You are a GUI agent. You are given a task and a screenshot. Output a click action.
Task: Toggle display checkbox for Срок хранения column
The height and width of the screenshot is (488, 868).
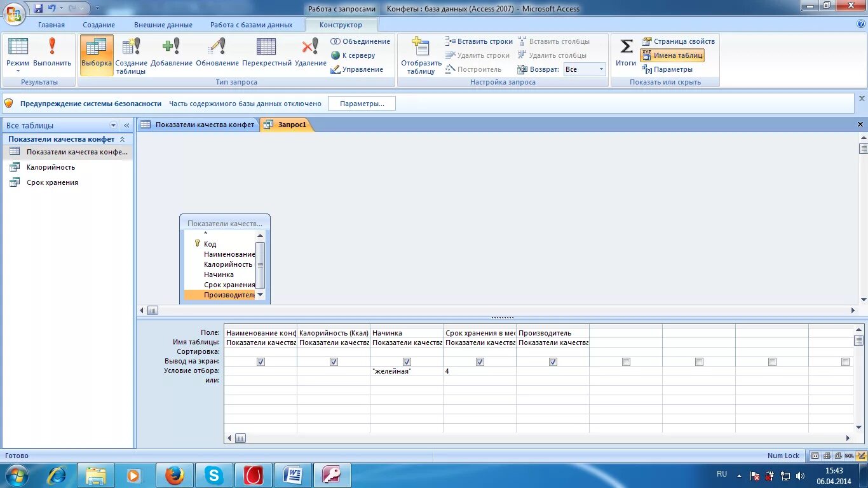[x=480, y=362]
